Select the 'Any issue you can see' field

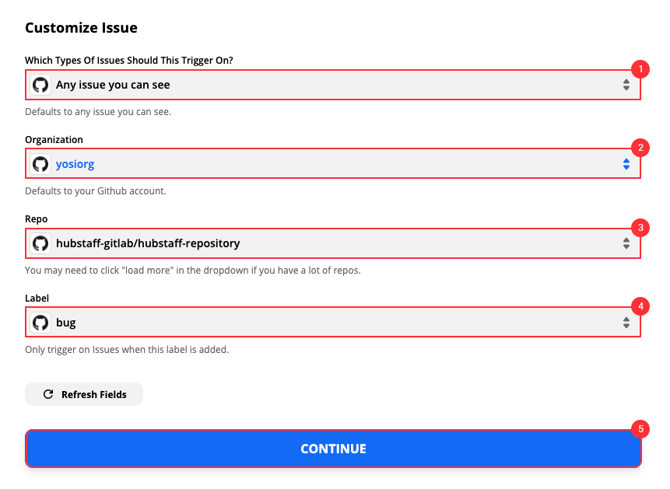coord(112,85)
